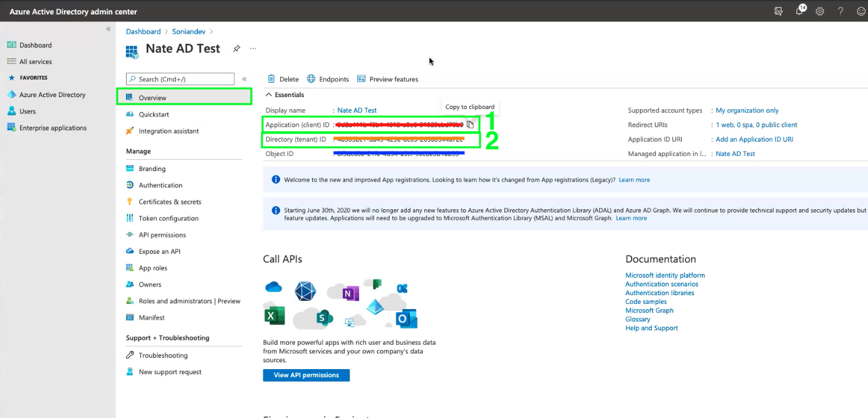Click the Manifest icon

coord(130,318)
